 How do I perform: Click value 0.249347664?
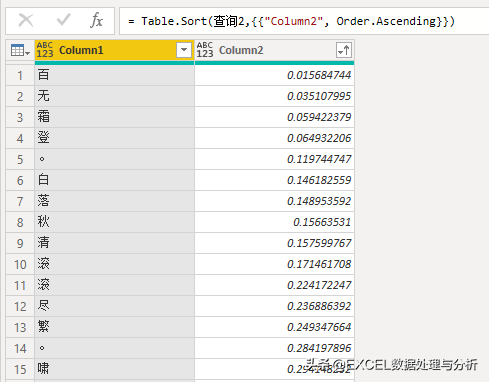pos(319,327)
